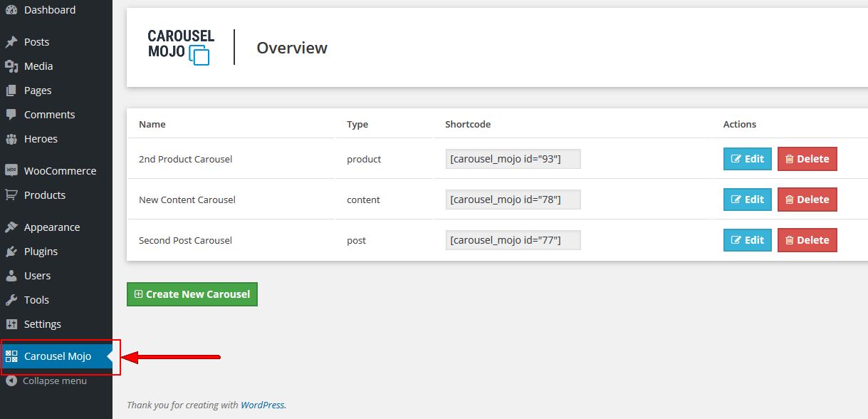Click the Tools wrench icon
The height and width of the screenshot is (419, 868).
coord(11,300)
